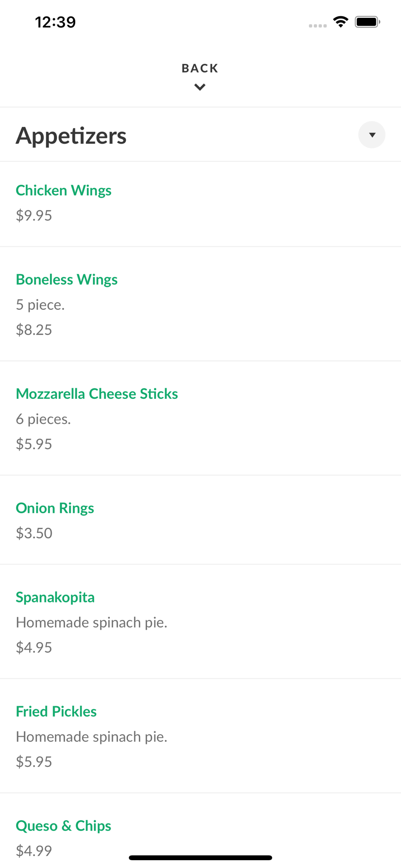The image size is (401, 868).
Task: Tap the 6 pieces description text
Action: (x=43, y=419)
